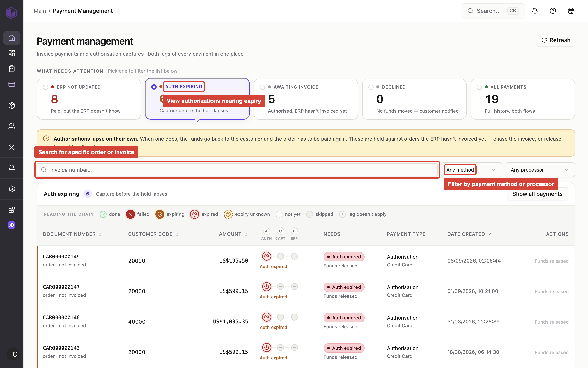The width and height of the screenshot is (588, 368).
Task: Open the home icon in the sidebar
Action: [12, 38]
